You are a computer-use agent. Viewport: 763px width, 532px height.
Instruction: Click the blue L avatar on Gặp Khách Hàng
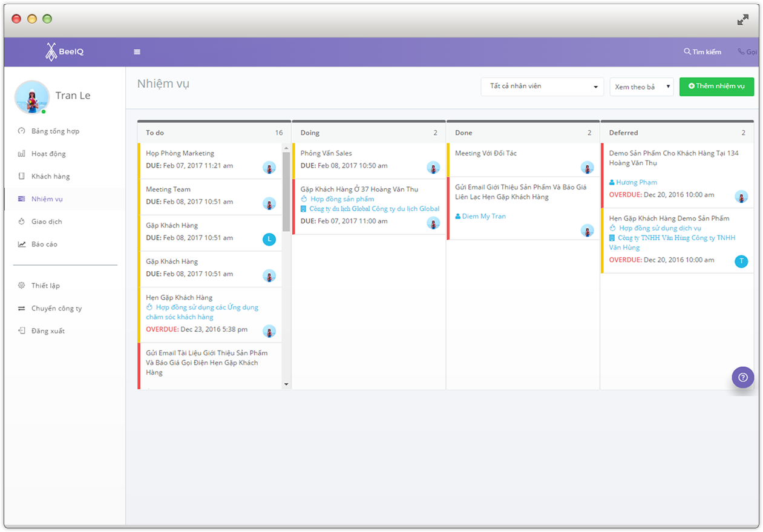[269, 239]
